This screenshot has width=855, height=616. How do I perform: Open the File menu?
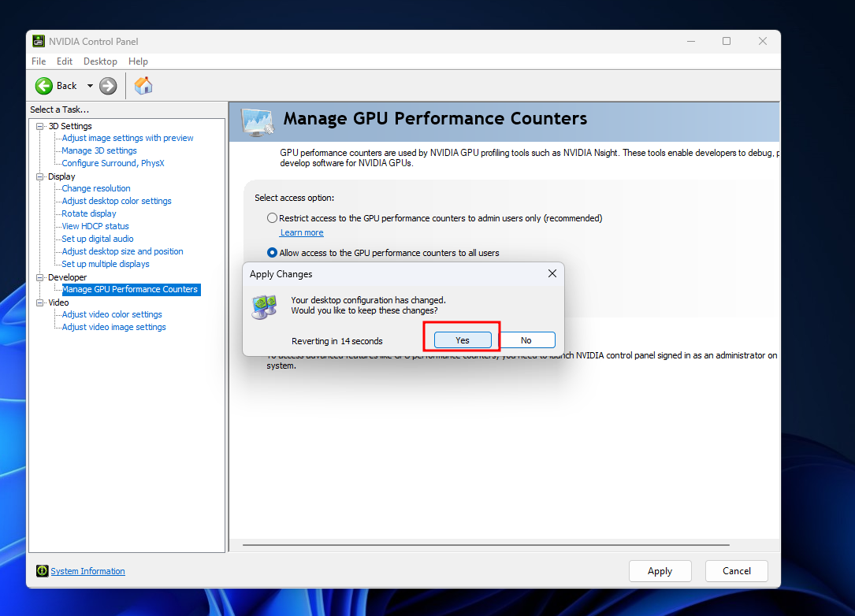click(x=38, y=61)
